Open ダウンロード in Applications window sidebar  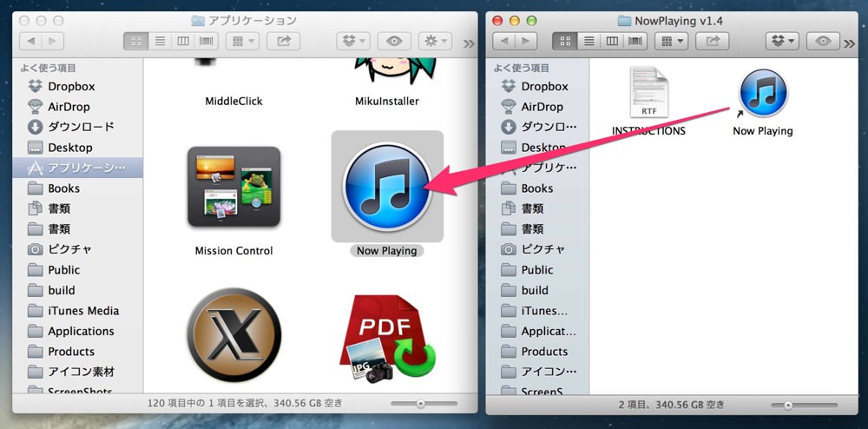click(x=81, y=127)
